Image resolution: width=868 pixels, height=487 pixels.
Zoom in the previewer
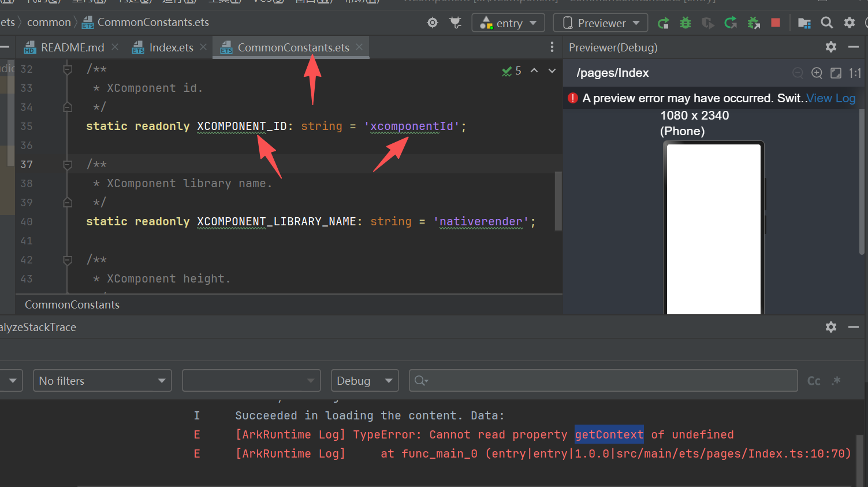(x=817, y=73)
